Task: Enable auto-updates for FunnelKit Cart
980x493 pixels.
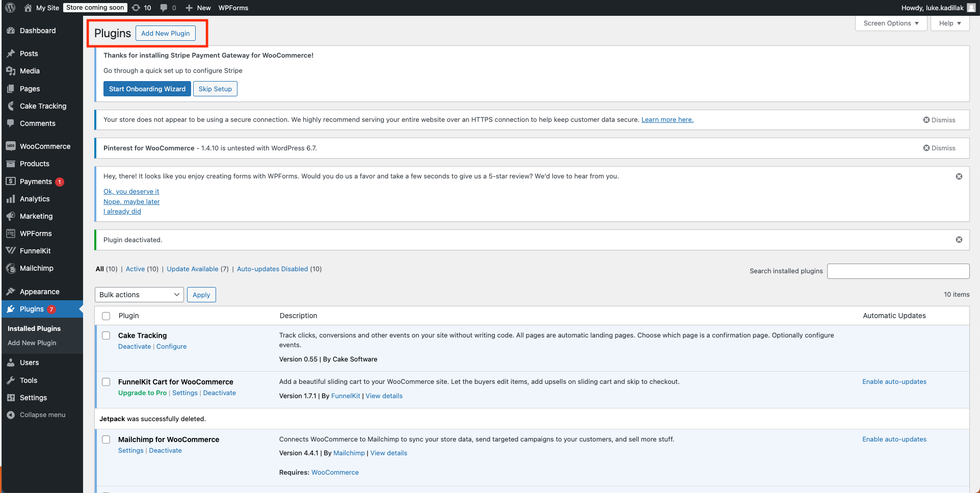Action: (894, 381)
